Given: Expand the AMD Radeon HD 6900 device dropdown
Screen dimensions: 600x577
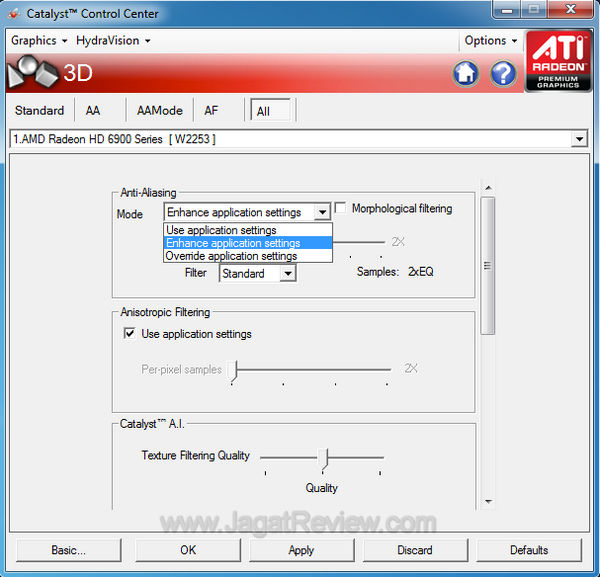Looking at the screenshot, I should point(579,139).
